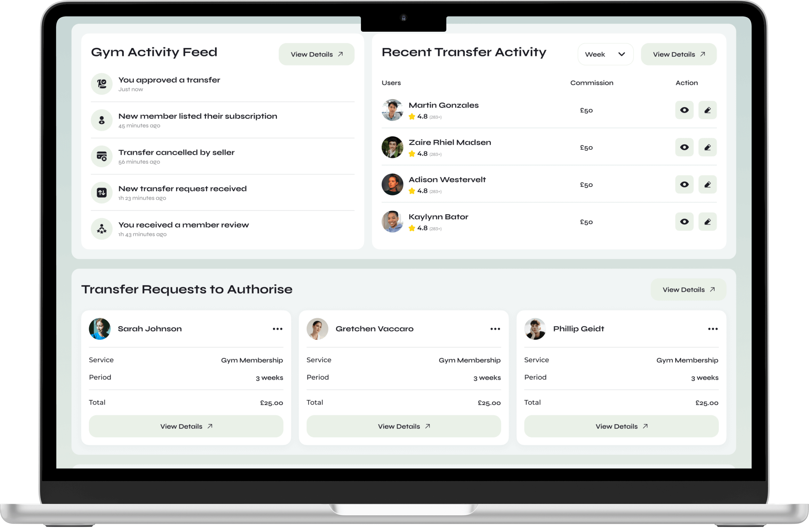Click View Details in Recent Transfer Activity
Viewport: 809px width, 532px height.
click(x=678, y=54)
